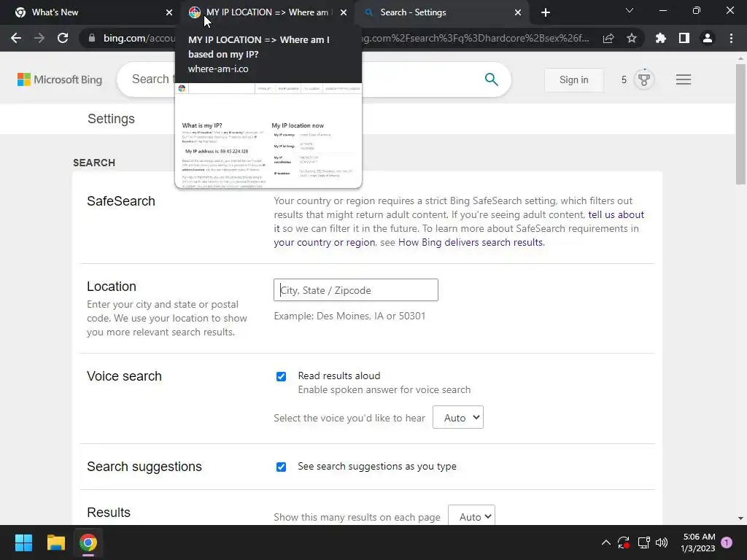Image resolution: width=747 pixels, height=560 pixels.
Task: Open the update sync tray icon
Action: point(623,542)
